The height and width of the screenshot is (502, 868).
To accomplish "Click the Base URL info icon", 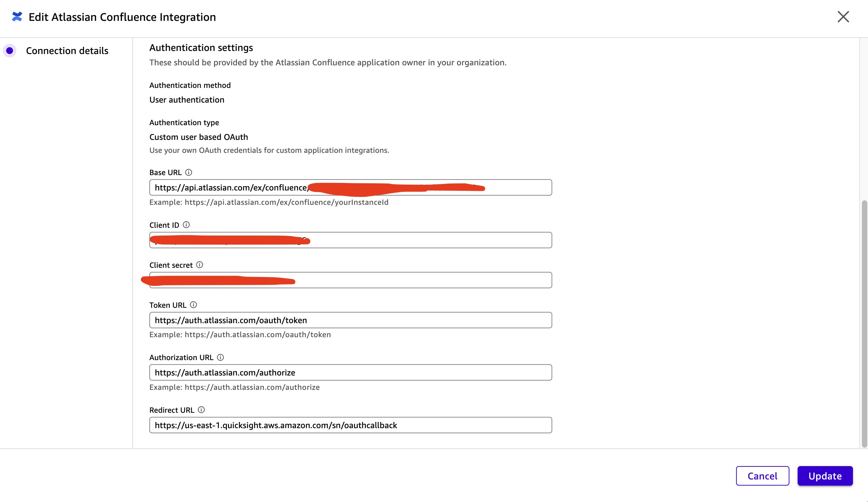I will point(188,172).
